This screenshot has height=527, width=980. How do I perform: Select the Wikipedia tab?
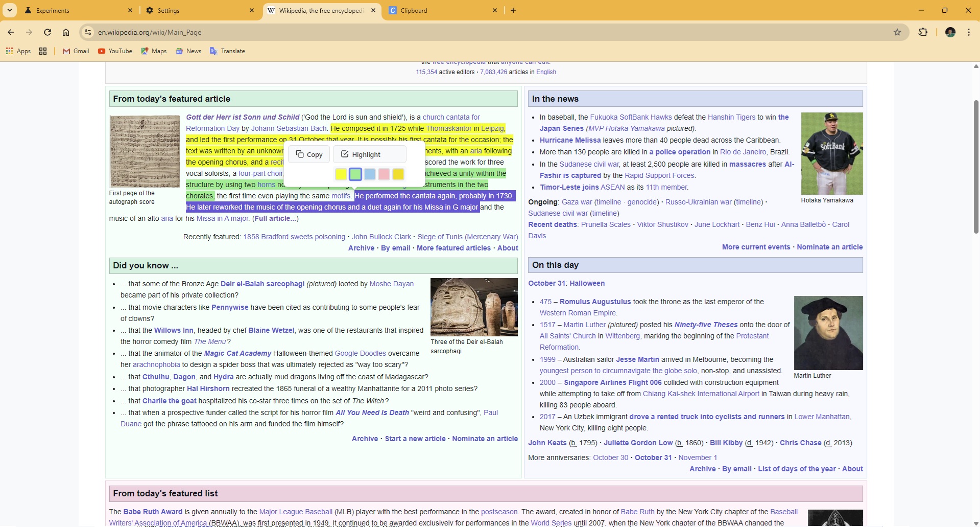(322, 10)
